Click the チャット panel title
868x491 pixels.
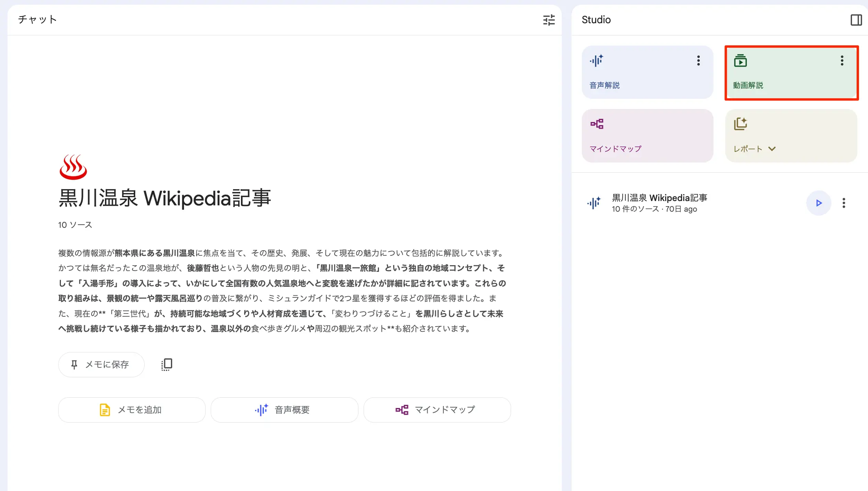[x=37, y=20]
